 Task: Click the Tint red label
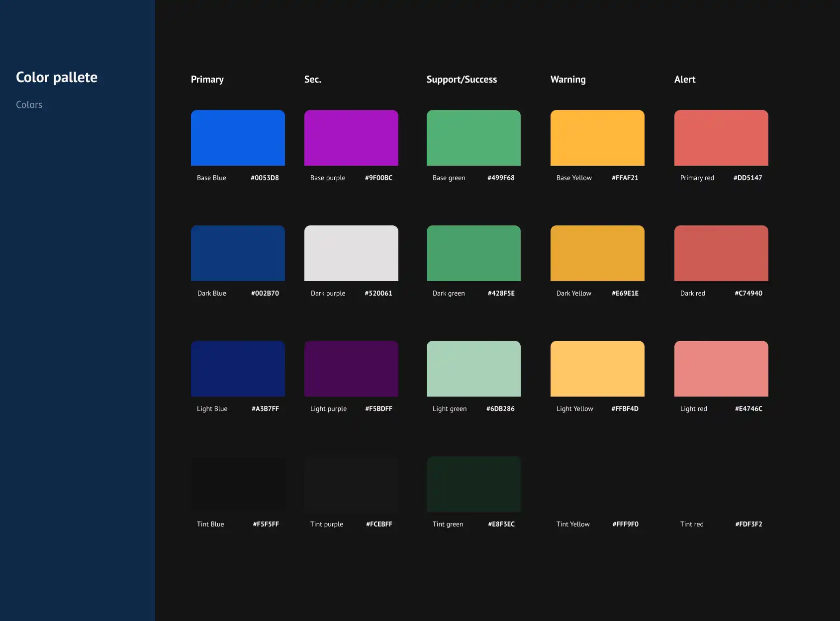click(692, 524)
